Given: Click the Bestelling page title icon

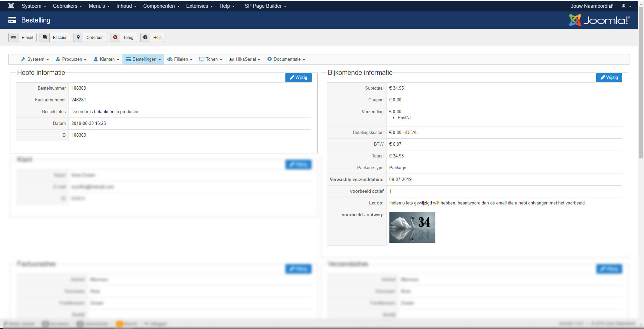Looking at the screenshot, I should [12, 20].
